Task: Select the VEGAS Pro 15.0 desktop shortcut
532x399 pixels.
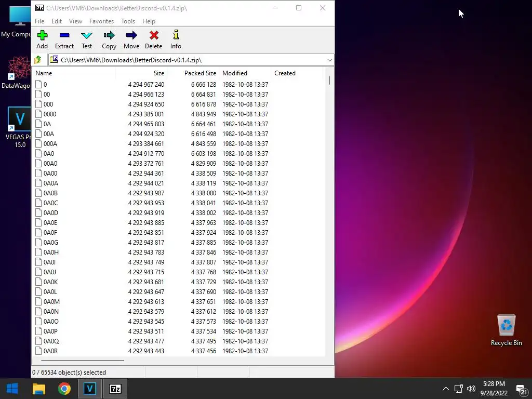Action: [x=19, y=127]
